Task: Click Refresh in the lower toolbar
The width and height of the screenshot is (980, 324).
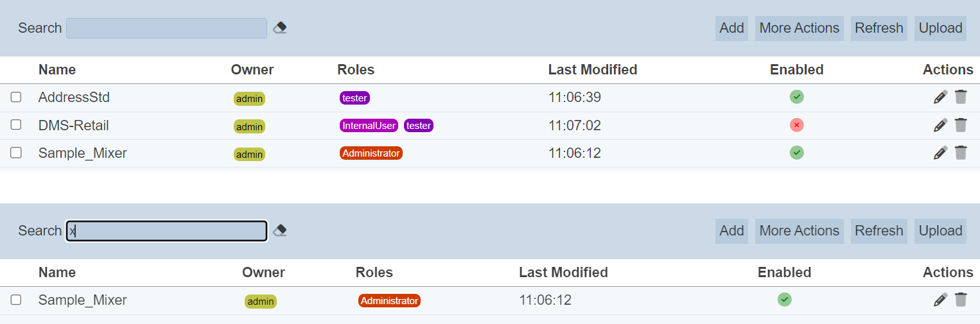Action: (879, 231)
